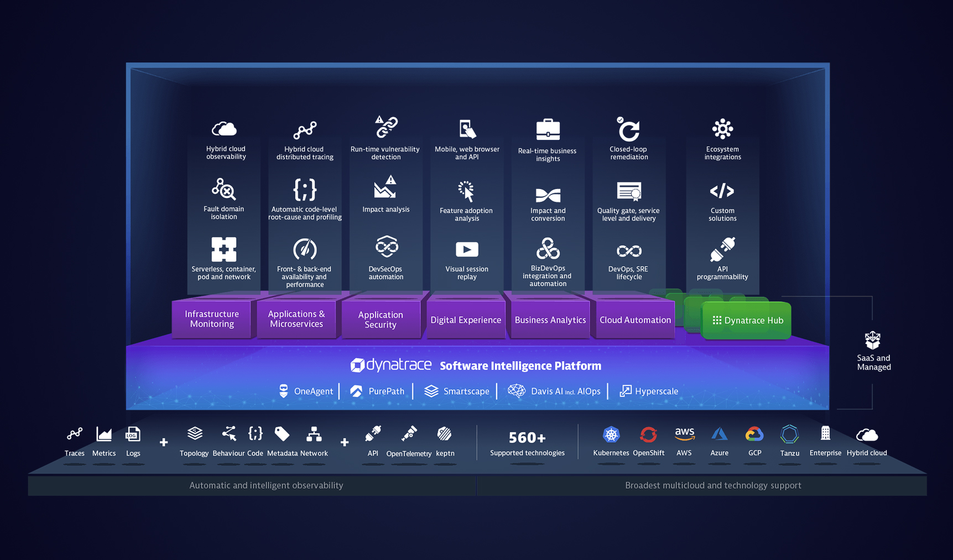The height and width of the screenshot is (560, 953).
Task: Click the OpenShift logo icon
Action: point(648,435)
